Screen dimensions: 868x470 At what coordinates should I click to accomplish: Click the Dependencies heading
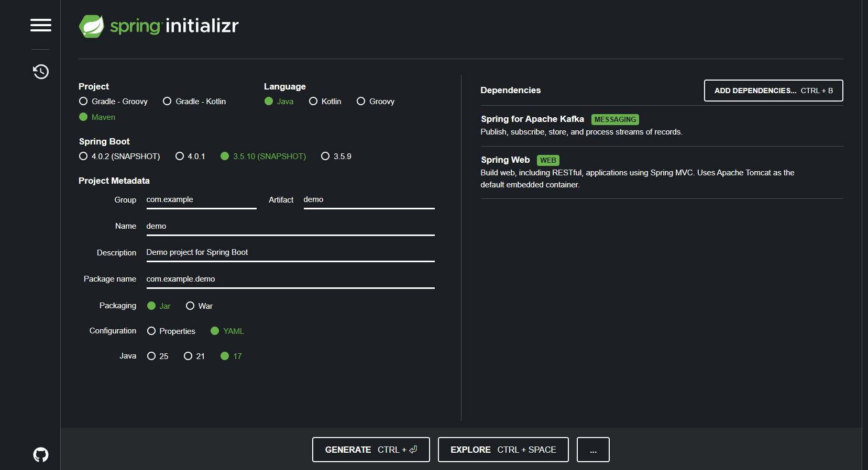(x=510, y=90)
